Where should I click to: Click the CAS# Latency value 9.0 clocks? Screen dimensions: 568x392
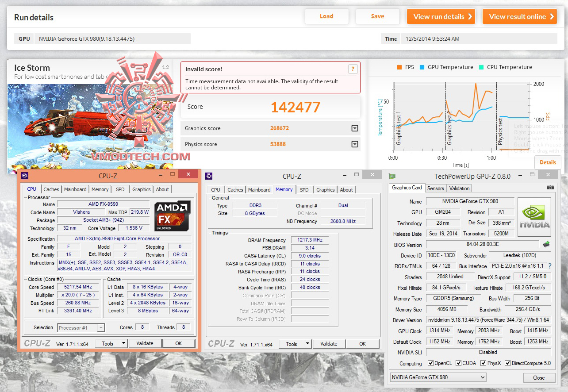point(310,256)
